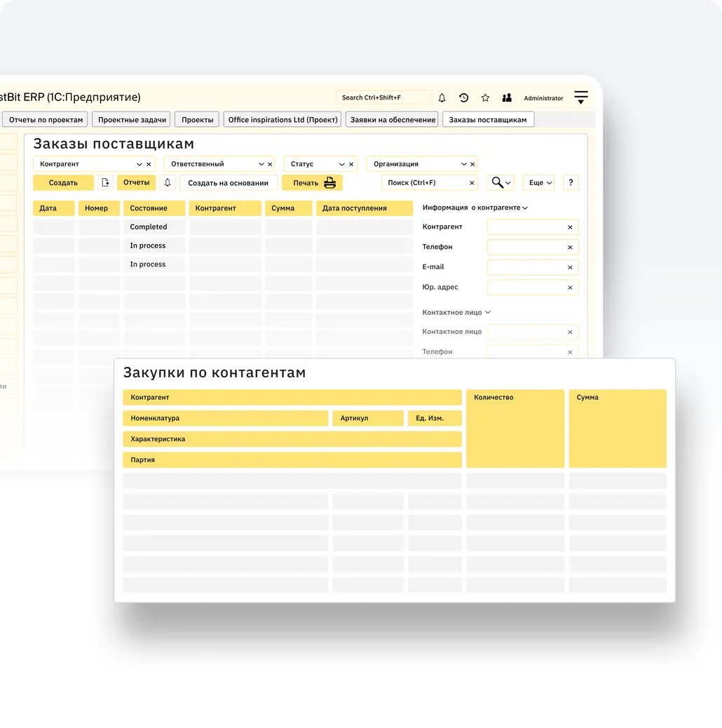722x728 pixels.
Task: Expand the Организация filter dropdown
Action: pyautogui.click(x=463, y=164)
